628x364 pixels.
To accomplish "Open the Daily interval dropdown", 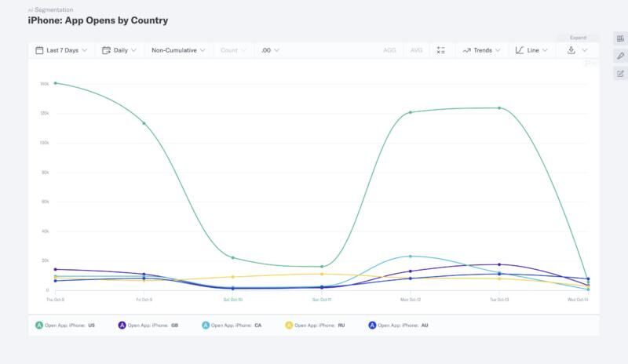I will (119, 50).
